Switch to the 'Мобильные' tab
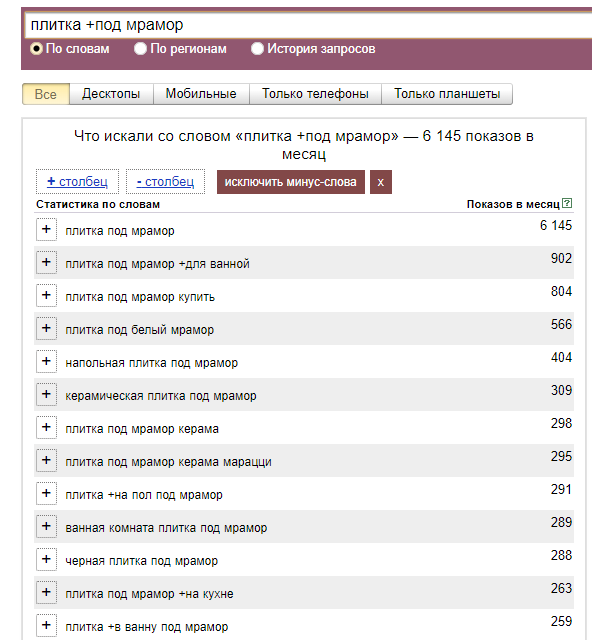 pyautogui.click(x=201, y=94)
